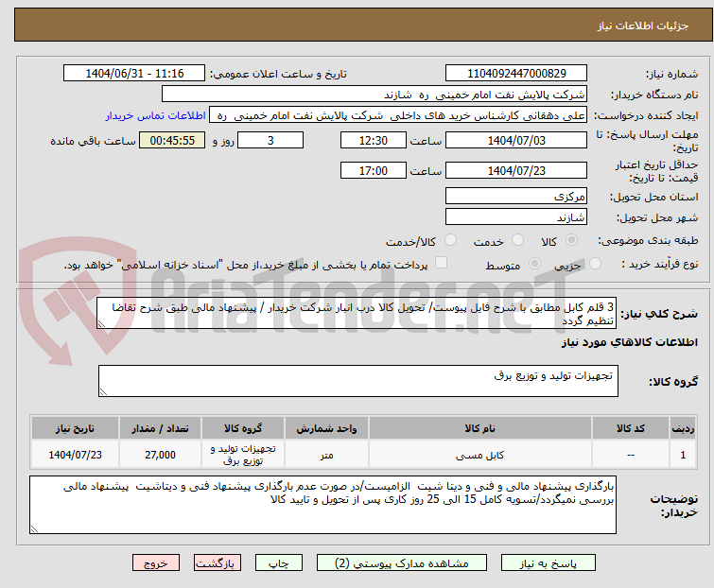Click the گروه کالا textarea تجهیزات تولید
Screen dimensions: 714x588
pos(358,381)
